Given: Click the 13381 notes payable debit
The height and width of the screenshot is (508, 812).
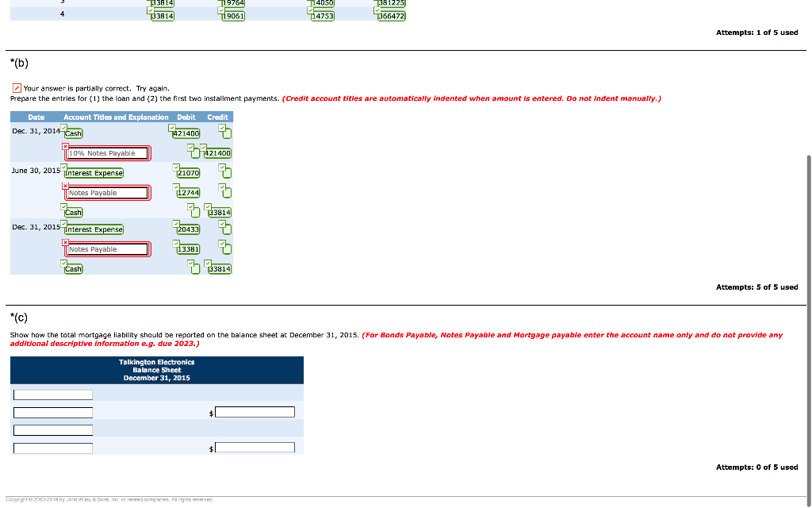Looking at the screenshot, I should click(x=188, y=249).
